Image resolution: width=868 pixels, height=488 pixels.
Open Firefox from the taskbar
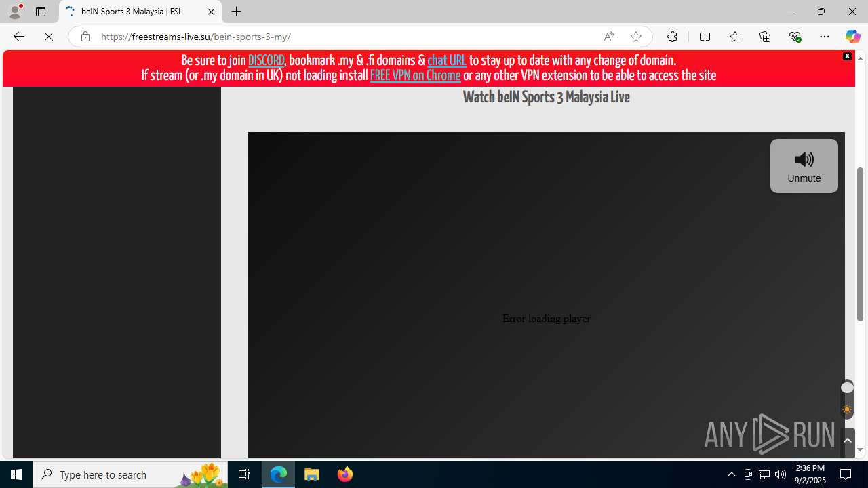tap(345, 474)
